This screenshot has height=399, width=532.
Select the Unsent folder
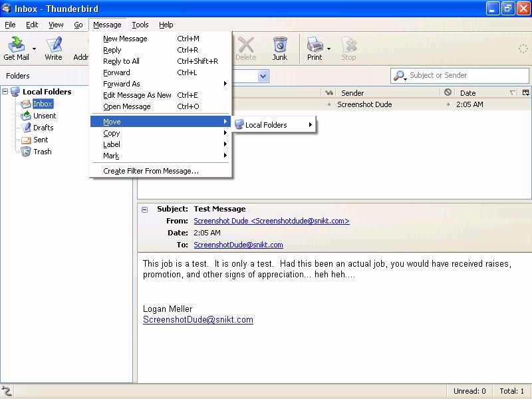click(x=45, y=116)
